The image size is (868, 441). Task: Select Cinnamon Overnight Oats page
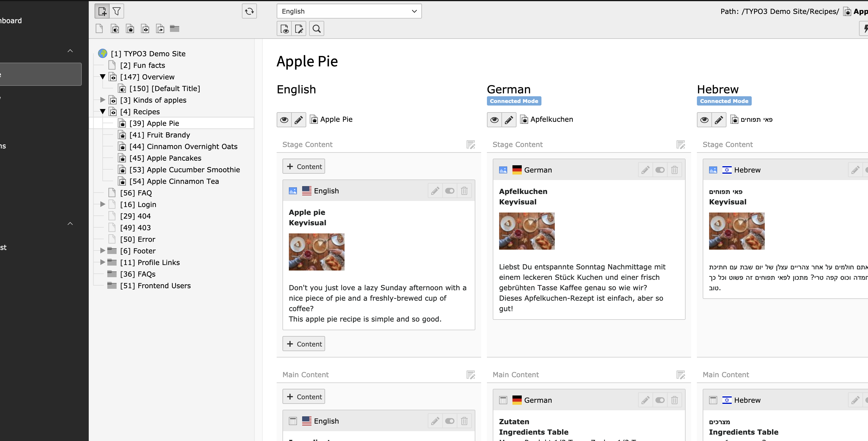(183, 146)
